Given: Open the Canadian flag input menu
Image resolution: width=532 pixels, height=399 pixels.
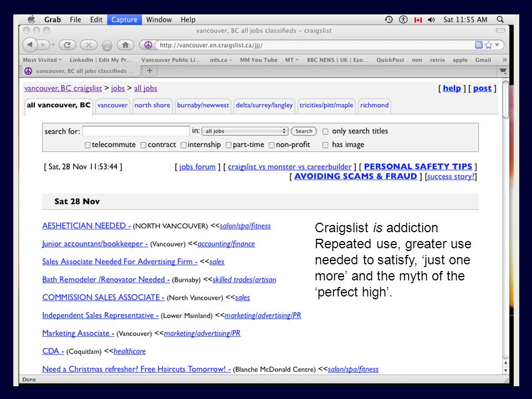Looking at the screenshot, I should click(418, 20).
